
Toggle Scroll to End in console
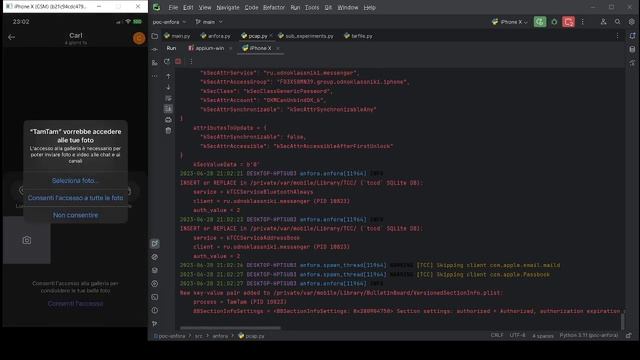[x=168, y=109]
